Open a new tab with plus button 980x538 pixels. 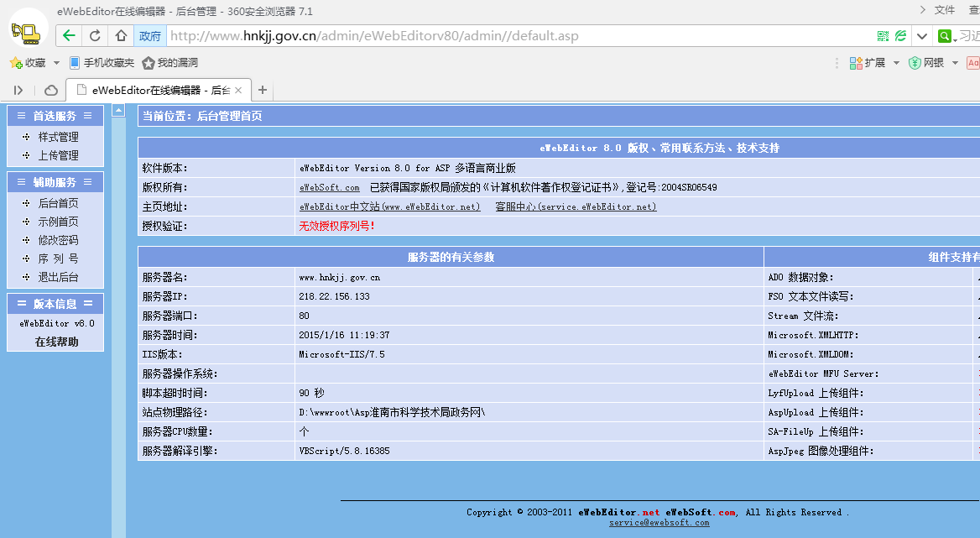(x=263, y=90)
